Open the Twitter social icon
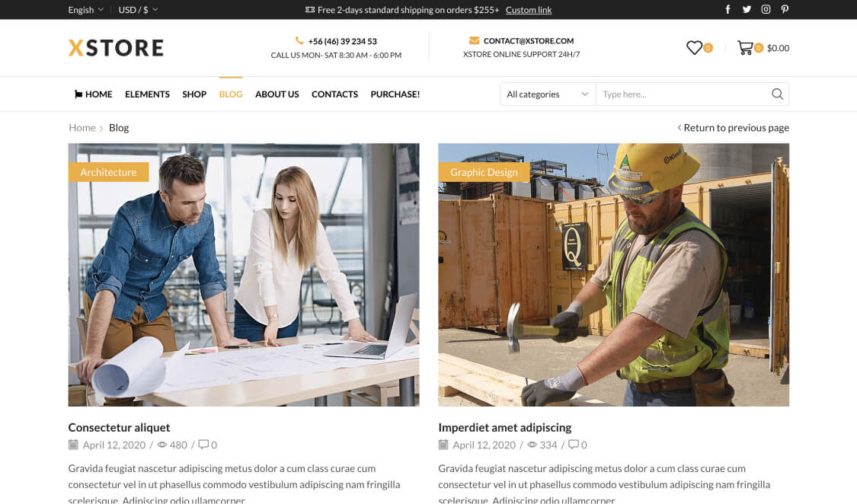 click(x=747, y=10)
